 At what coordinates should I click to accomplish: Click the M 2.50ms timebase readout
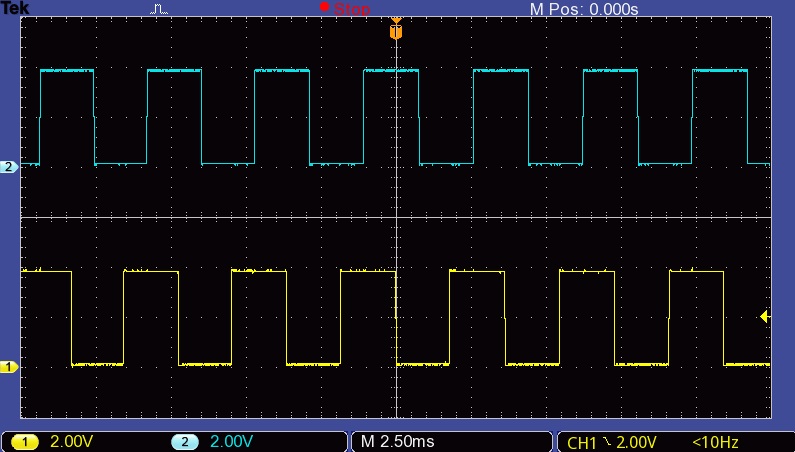[x=397, y=442]
